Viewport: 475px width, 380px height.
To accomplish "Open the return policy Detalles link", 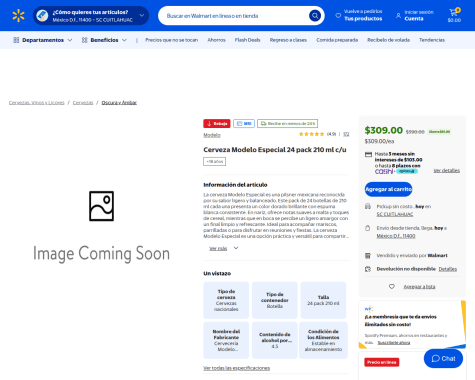I will click(x=447, y=269).
